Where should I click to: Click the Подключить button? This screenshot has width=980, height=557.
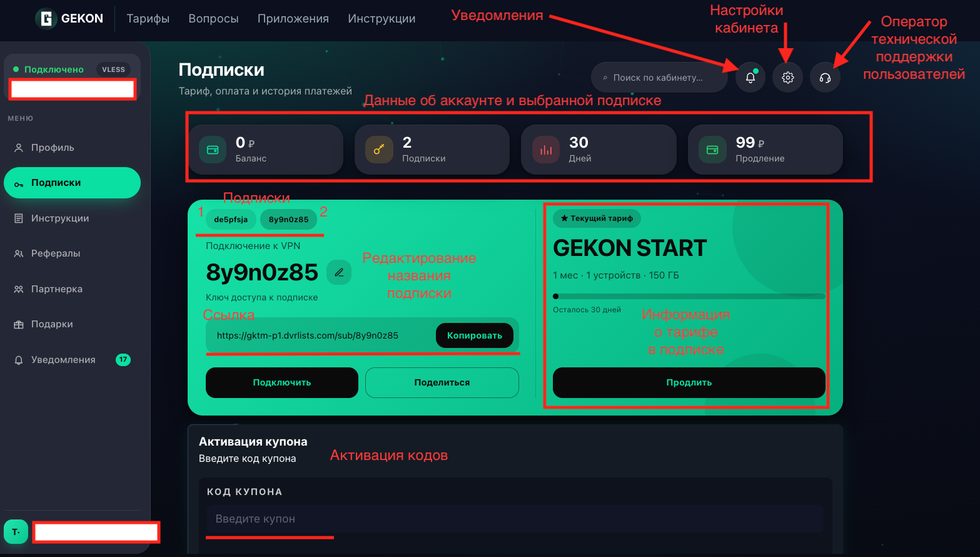(x=282, y=382)
